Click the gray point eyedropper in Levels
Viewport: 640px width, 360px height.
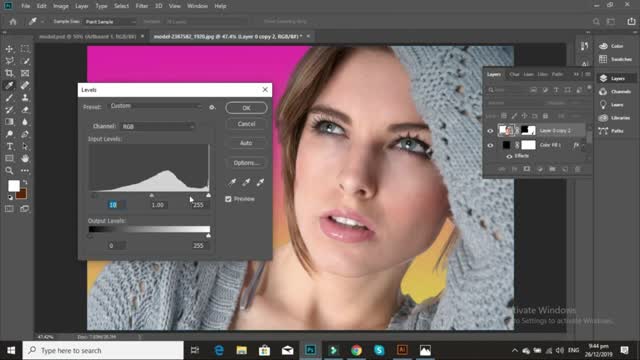pos(246,182)
